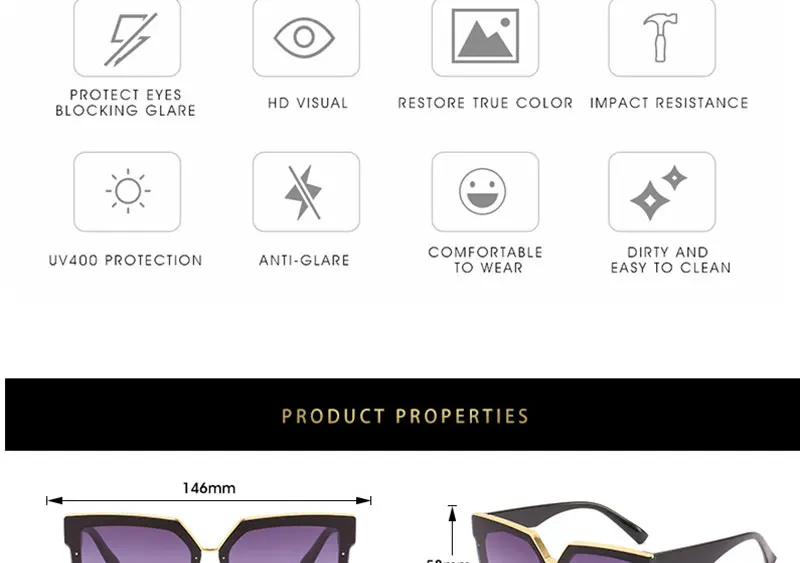Select the Anti-Glare crossed bolt icon
The width and height of the screenshot is (800, 563).
click(306, 191)
